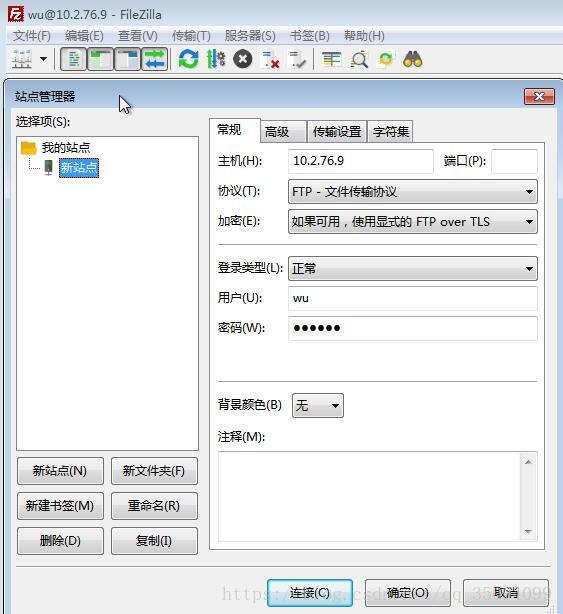This screenshot has height=614, width=563.
Task: Open the 加密 encryption dropdown
Action: (x=413, y=222)
